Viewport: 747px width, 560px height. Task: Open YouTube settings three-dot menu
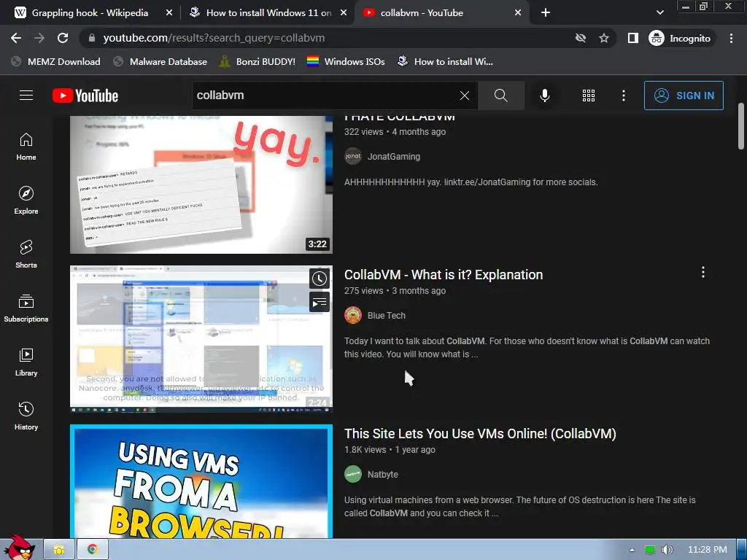tap(624, 96)
